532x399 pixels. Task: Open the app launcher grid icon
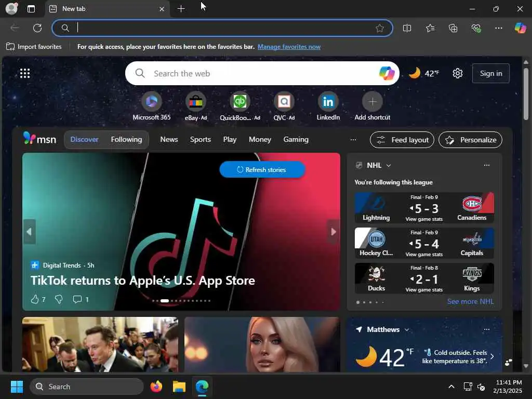[25, 73]
